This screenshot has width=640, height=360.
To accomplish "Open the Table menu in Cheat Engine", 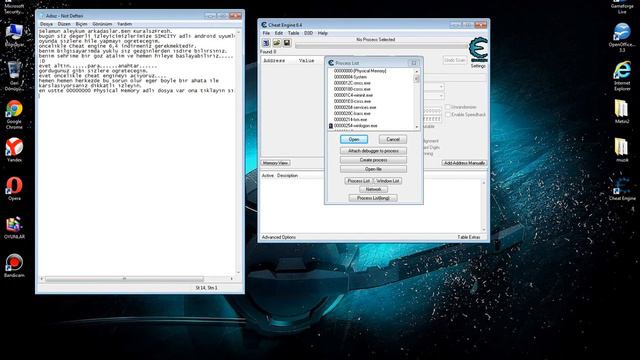I will (x=293, y=33).
